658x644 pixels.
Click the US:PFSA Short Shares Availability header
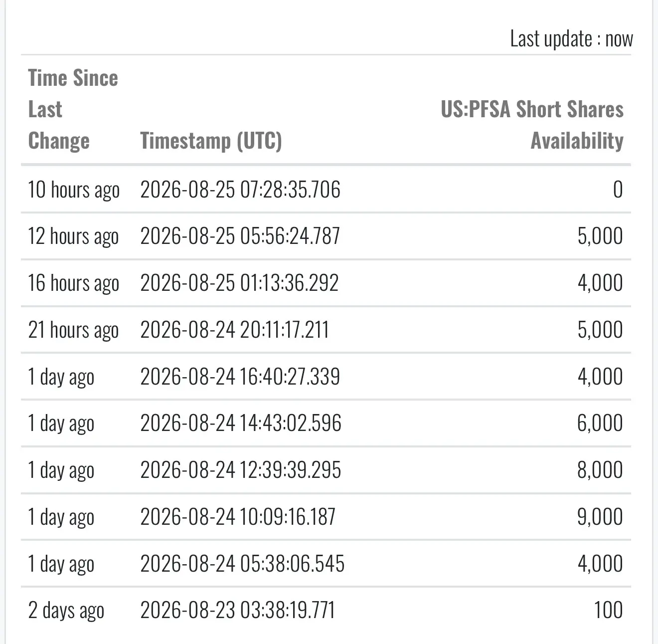pyautogui.click(x=532, y=125)
